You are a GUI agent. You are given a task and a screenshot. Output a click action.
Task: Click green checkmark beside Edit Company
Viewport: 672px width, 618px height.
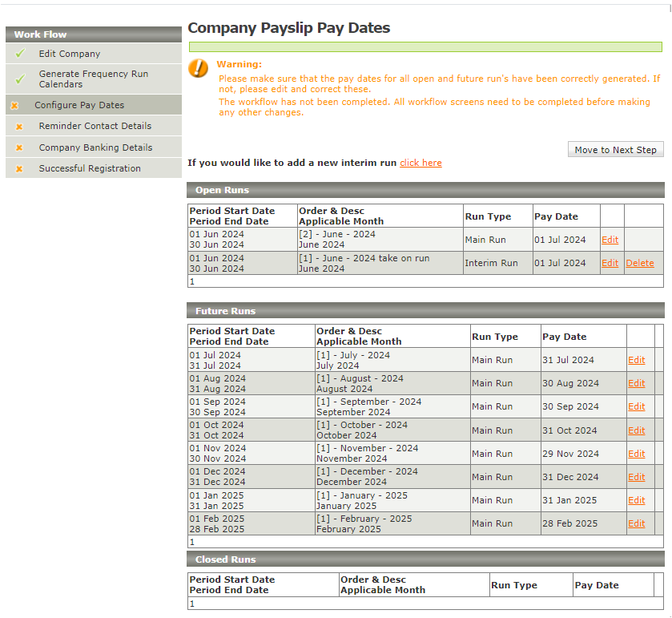[x=20, y=54]
